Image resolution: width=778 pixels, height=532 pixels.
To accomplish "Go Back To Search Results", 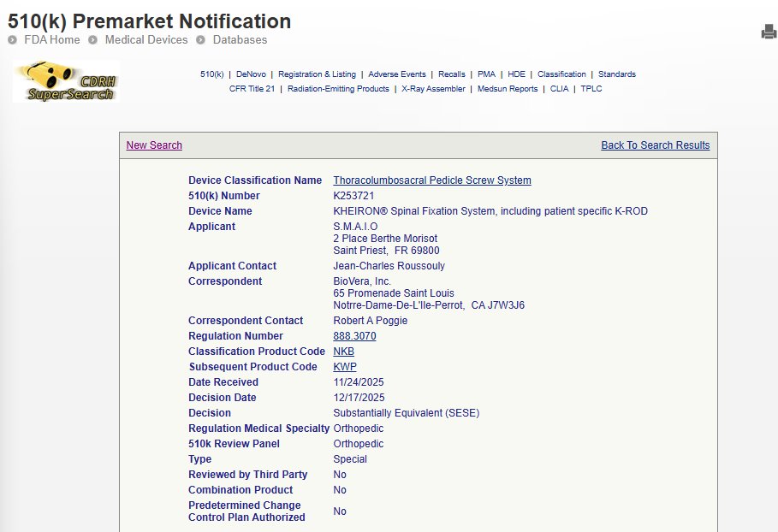I will point(656,145).
